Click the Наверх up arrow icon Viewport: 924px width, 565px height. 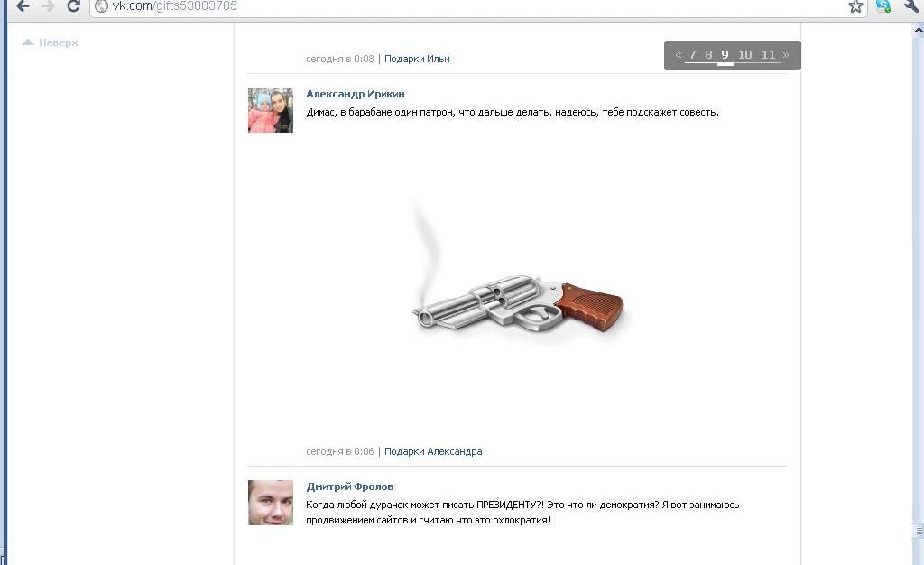[28, 42]
